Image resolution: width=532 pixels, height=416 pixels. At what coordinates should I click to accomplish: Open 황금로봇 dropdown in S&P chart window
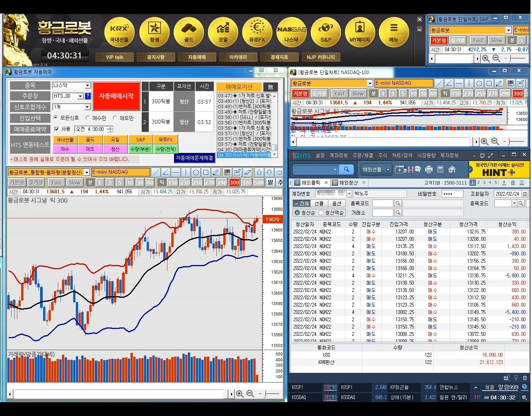tap(508, 30)
